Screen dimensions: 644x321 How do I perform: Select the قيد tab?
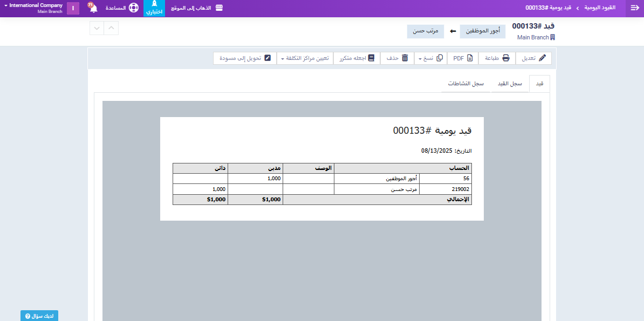click(539, 84)
